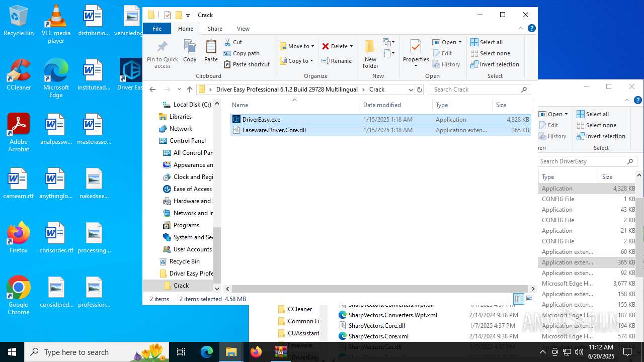This screenshot has width=644, height=362.
Task: Click the horizontal scrollbar in the file list
Action: (x=380, y=289)
